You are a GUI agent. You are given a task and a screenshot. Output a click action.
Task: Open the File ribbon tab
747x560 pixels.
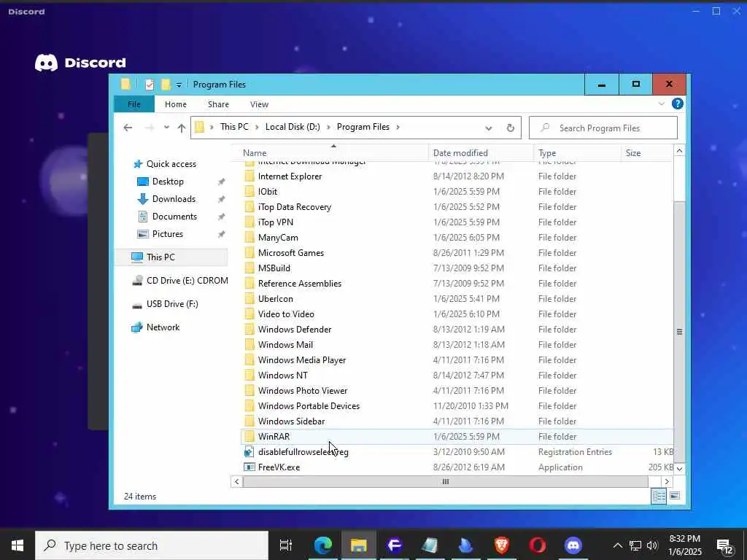click(x=134, y=104)
